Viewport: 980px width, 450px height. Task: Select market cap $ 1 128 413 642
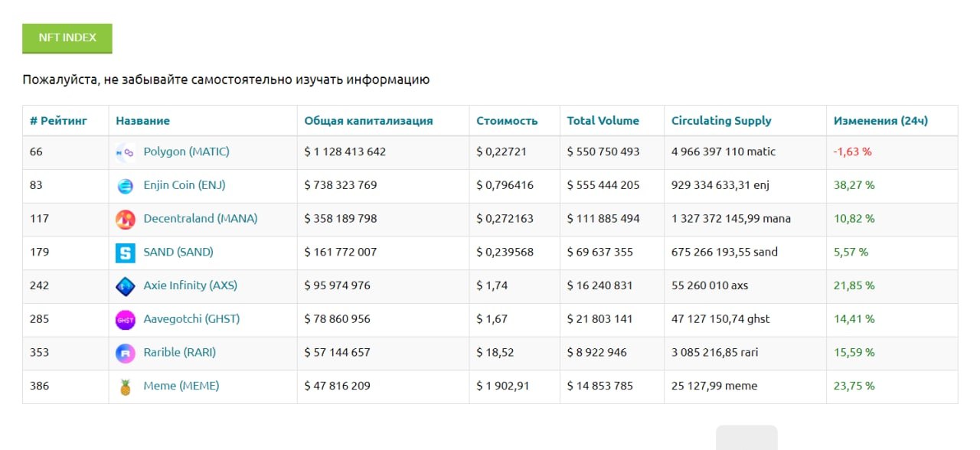pyautogui.click(x=345, y=152)
